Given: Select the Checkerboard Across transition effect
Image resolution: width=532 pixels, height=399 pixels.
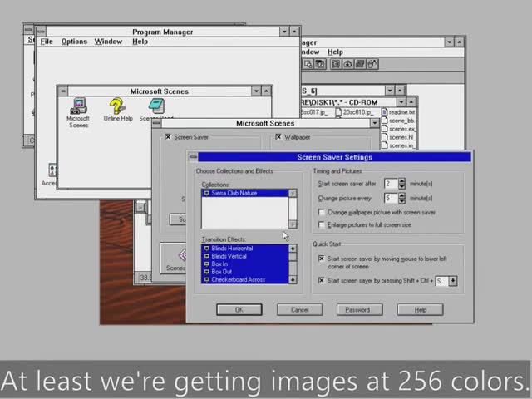Looking at the screenshot, I should tap(245, 279).
